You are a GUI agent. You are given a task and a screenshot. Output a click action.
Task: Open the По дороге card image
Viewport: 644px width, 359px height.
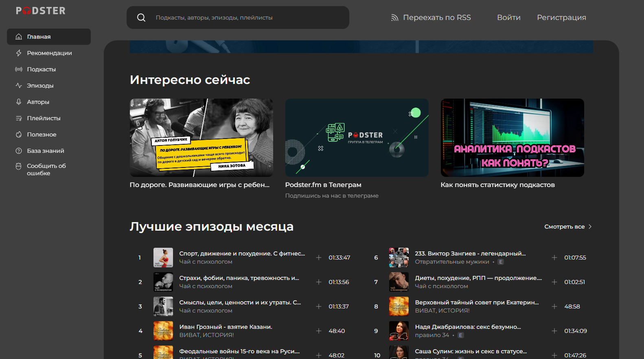pyautogui.click(x=201, y=138)
